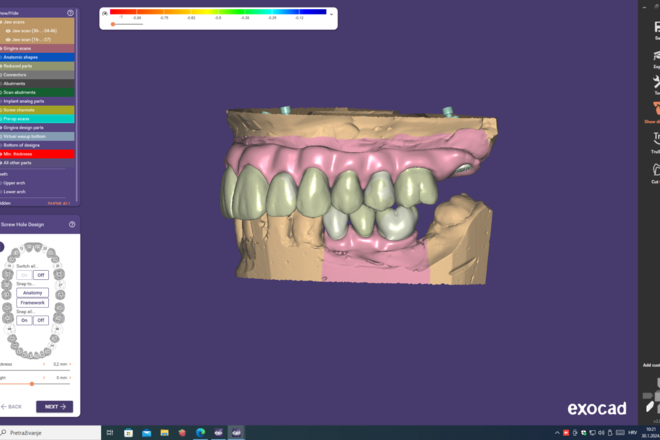Adjust the color scale distance slider

click(112, 24)
